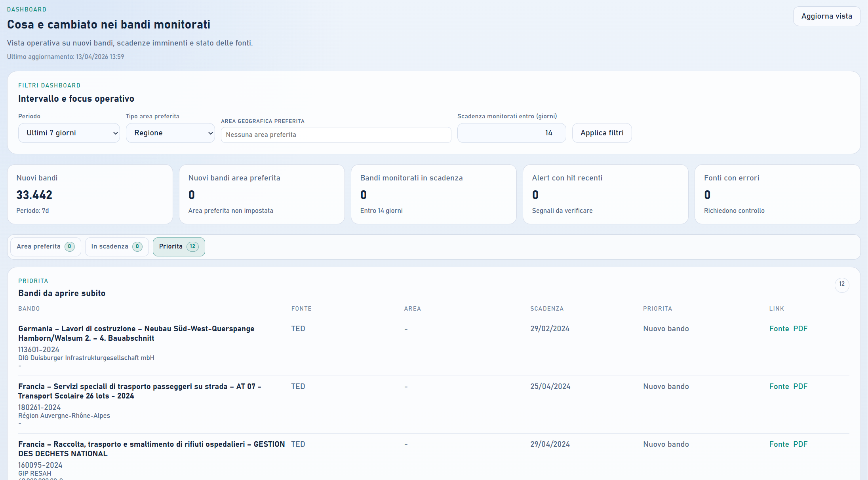Open the Bandi monitorati in scadenza card
Screen dimensions: 868x480
point(434,194)
